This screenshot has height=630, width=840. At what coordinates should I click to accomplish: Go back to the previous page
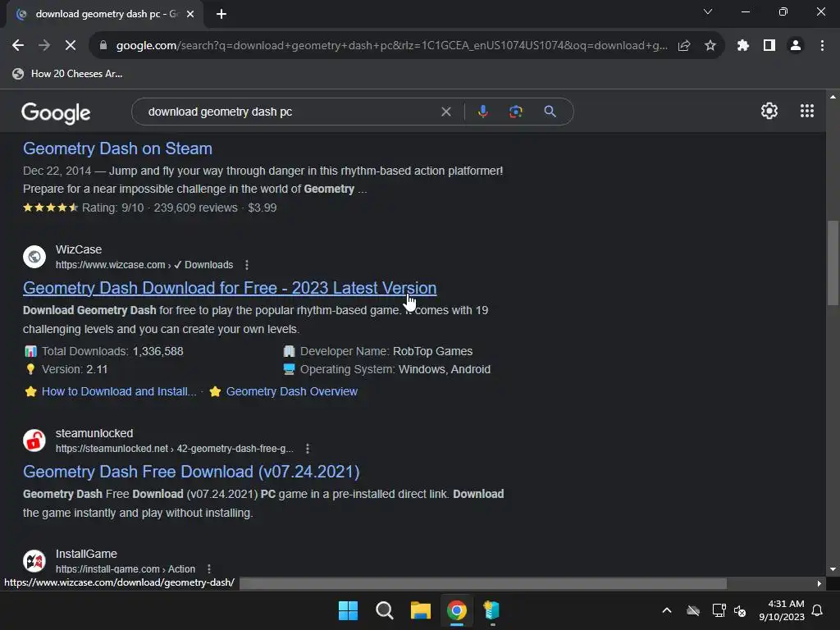click(18, 46)
